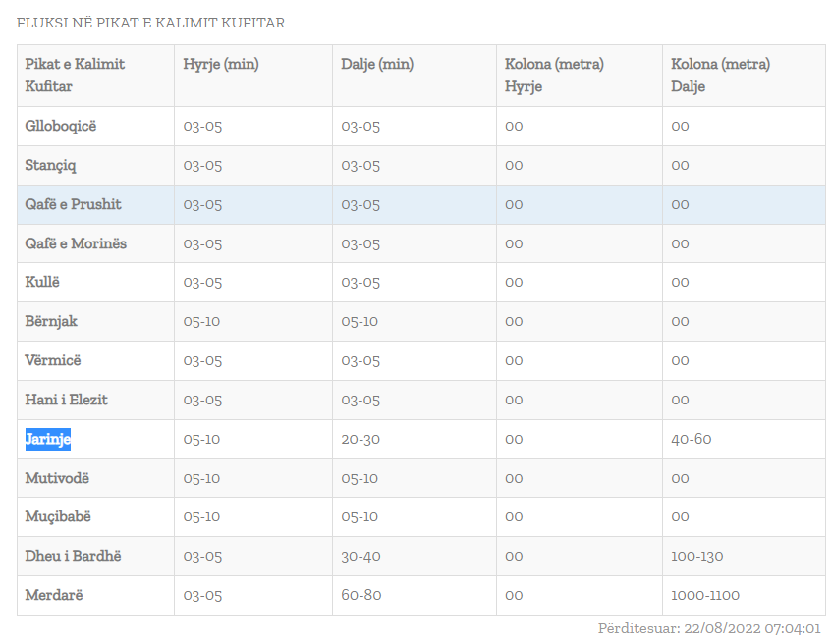The image size is (831, 644).
Task: Click the Kolona (metra) Dalje header
Action: click(720, 75)
